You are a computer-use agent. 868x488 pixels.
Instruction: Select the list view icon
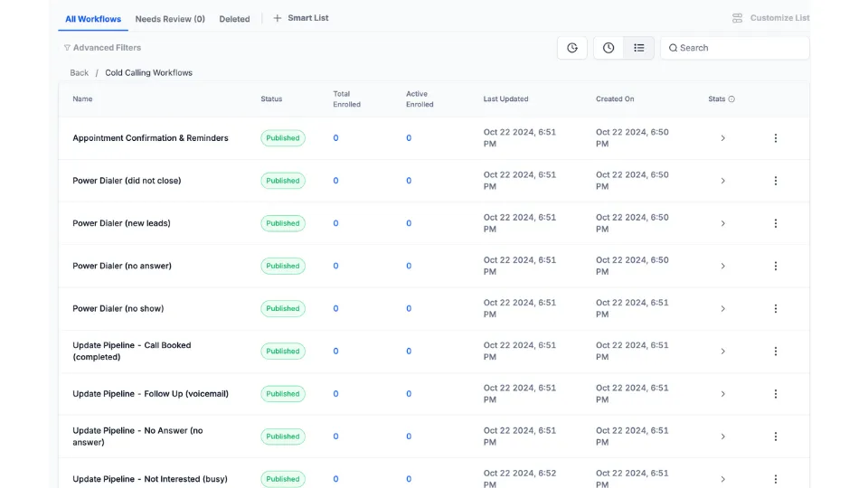tap(639, 48)
